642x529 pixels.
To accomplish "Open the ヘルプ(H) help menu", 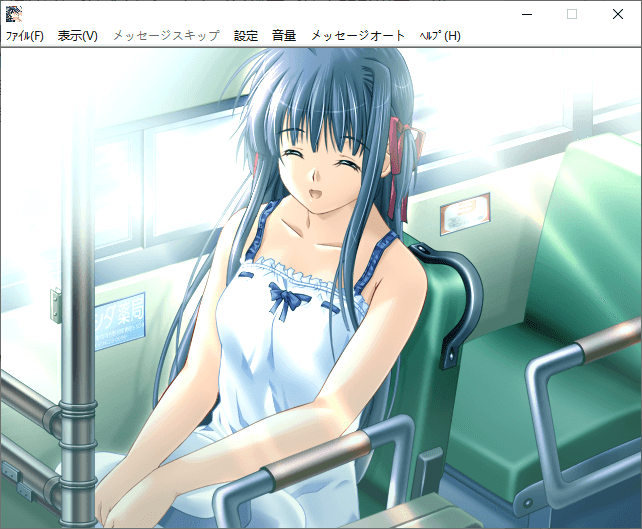I will 440,36.
